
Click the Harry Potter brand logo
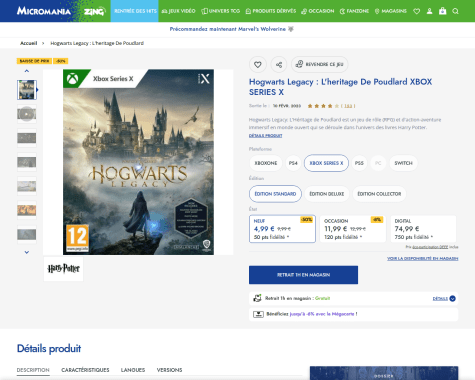[63, 269]
